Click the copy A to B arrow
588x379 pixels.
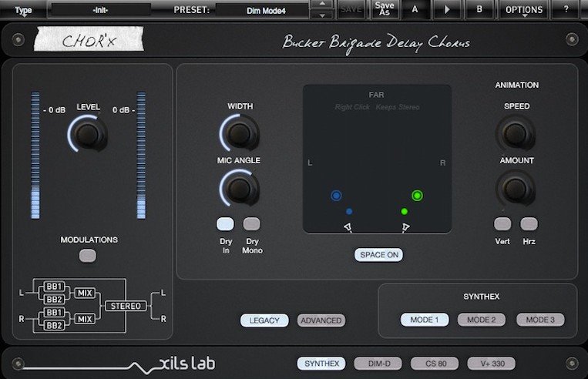click(x=447, y=9)
